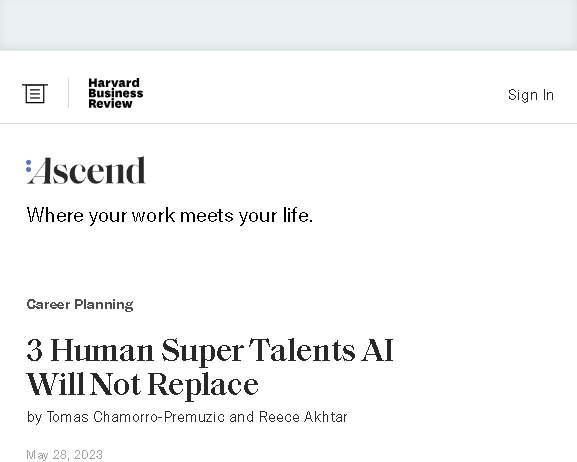The image size is (577, 462).
Task: Click the blue dots beside Ascend
Action: [28, 166]
